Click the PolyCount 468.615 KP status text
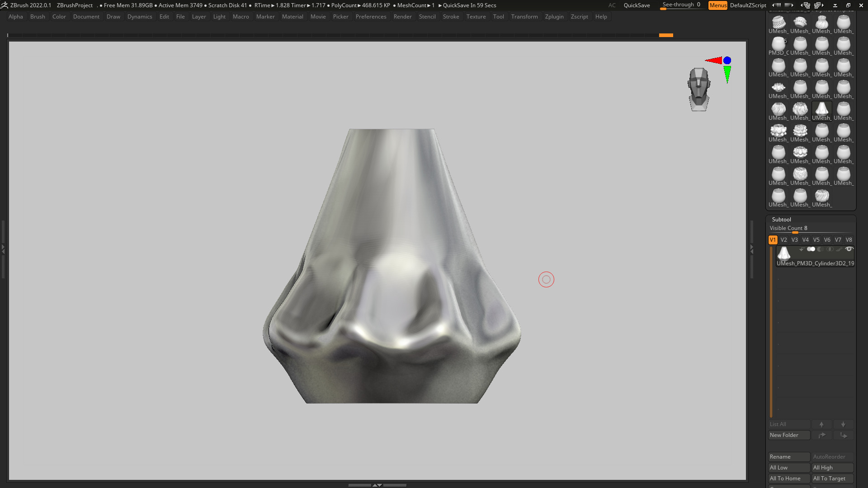Image resolution: width=868 pixels, height=488 pixels. [x=360, y=5]
